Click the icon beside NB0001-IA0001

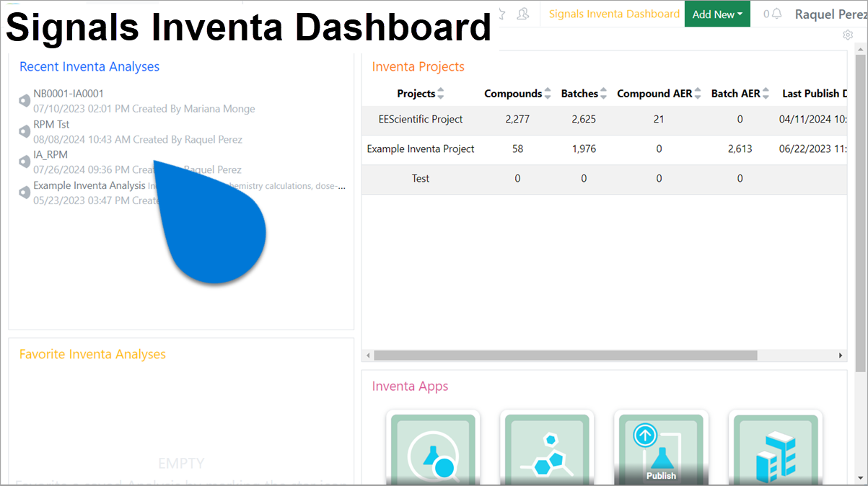24,101
